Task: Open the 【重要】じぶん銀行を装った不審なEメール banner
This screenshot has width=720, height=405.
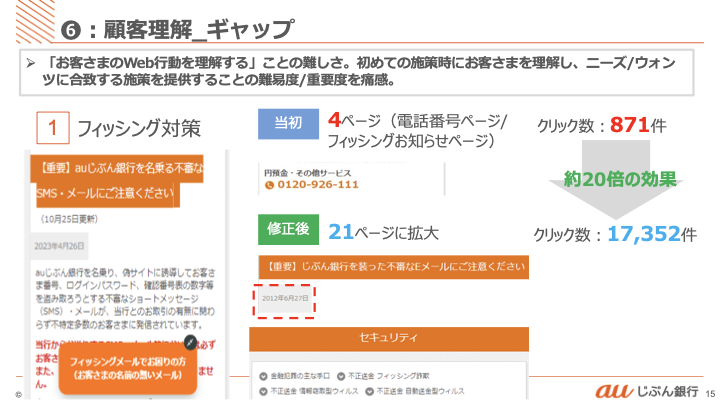Action: point(394,267)
